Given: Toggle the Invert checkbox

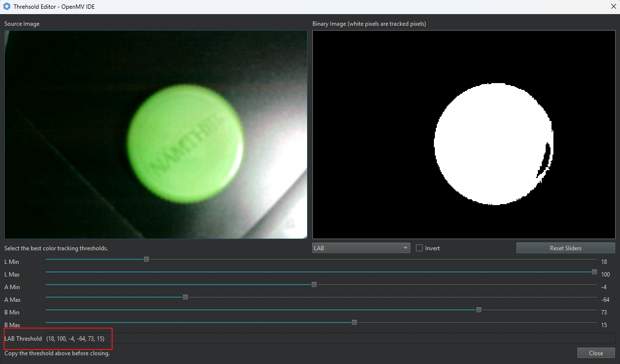Looking at the screenshot, I should (419, 248).
